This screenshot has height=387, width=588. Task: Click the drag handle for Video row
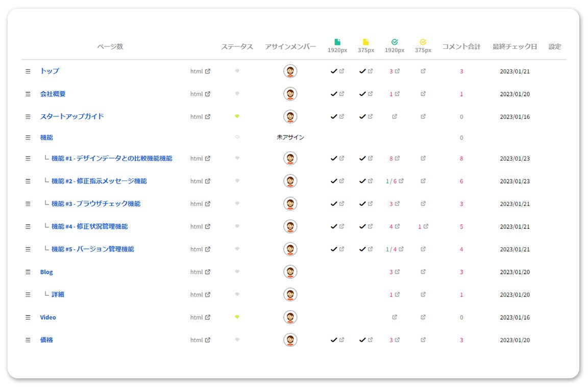pos(28,317)
